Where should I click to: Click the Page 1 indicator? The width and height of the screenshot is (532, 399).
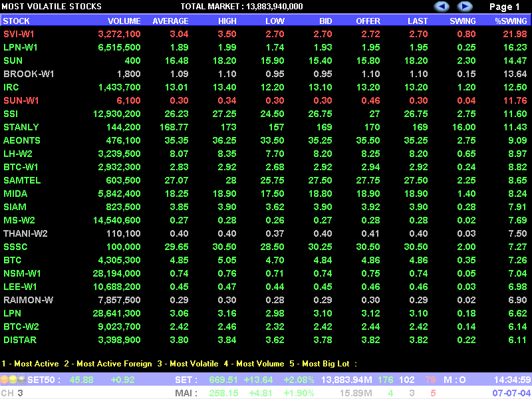pos(505,7)
